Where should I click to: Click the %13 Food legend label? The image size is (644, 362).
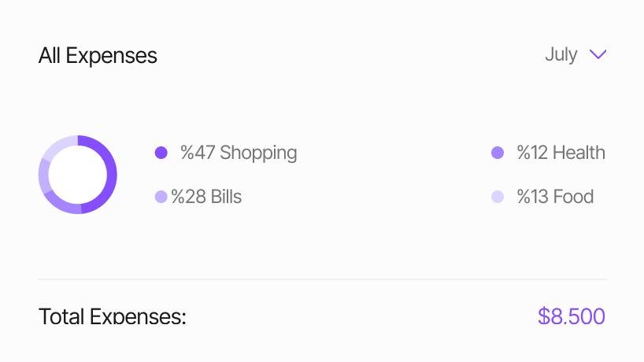[555, 197]
